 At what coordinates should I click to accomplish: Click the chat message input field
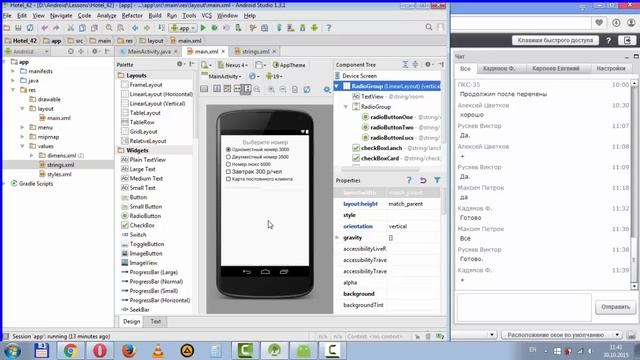point(524,307)
